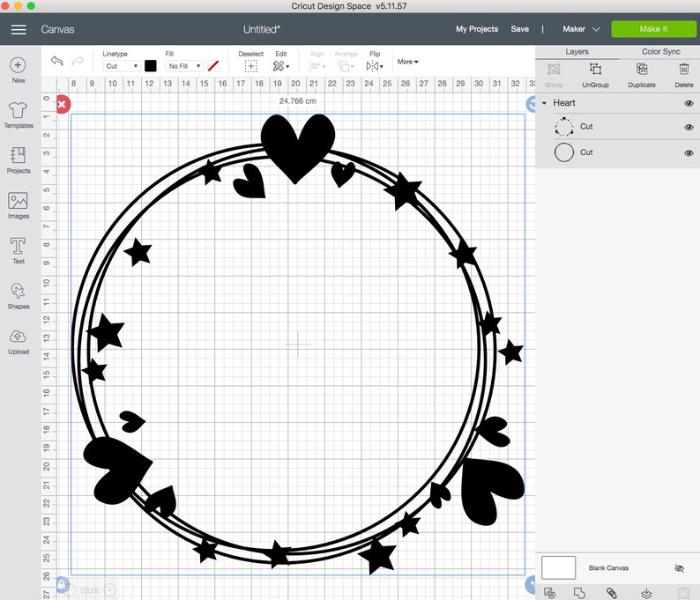The height and width of the screenshot is (600, 700).
Task: Open the Arrange dropdown
Action: coord(346,66)
